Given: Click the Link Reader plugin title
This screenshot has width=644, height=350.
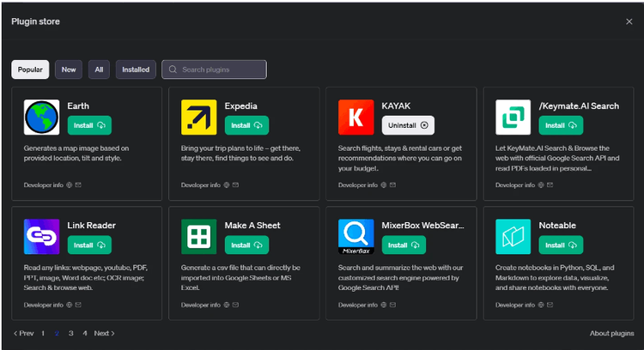Looking at the screenshot, I should pyautogui.click(x=92, y=226).
